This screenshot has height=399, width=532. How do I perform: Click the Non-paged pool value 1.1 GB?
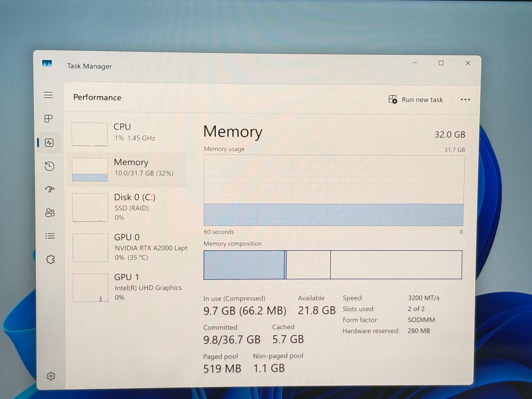[269, 368]
